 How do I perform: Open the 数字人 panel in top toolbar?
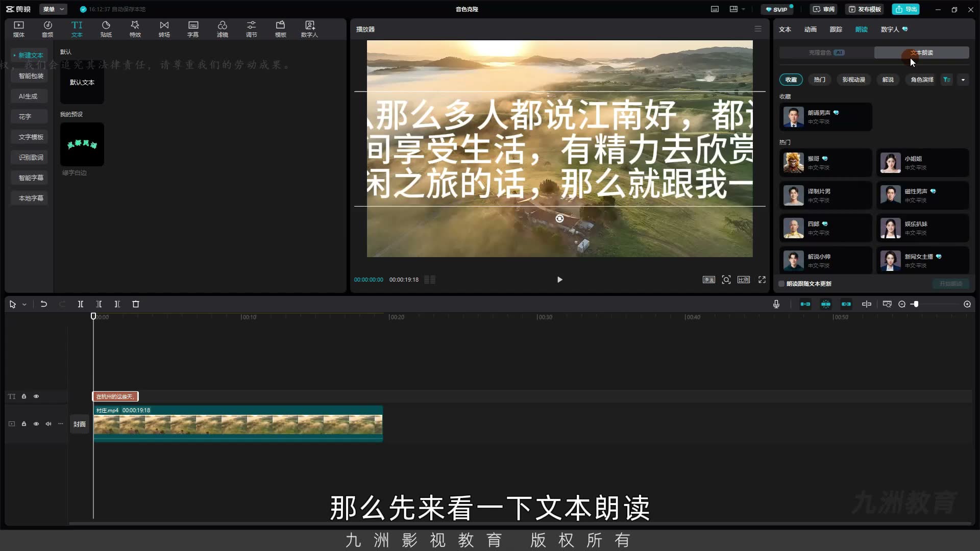point(309,29)
